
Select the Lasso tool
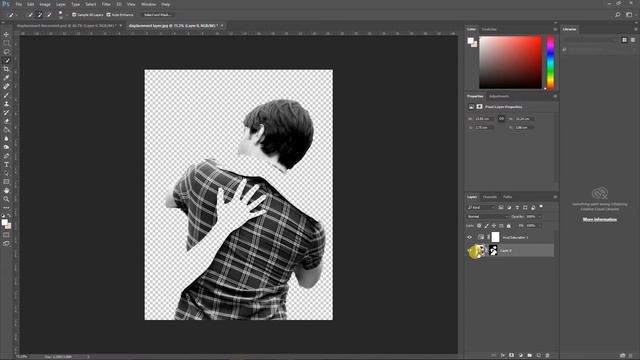[x=6, y=51]
